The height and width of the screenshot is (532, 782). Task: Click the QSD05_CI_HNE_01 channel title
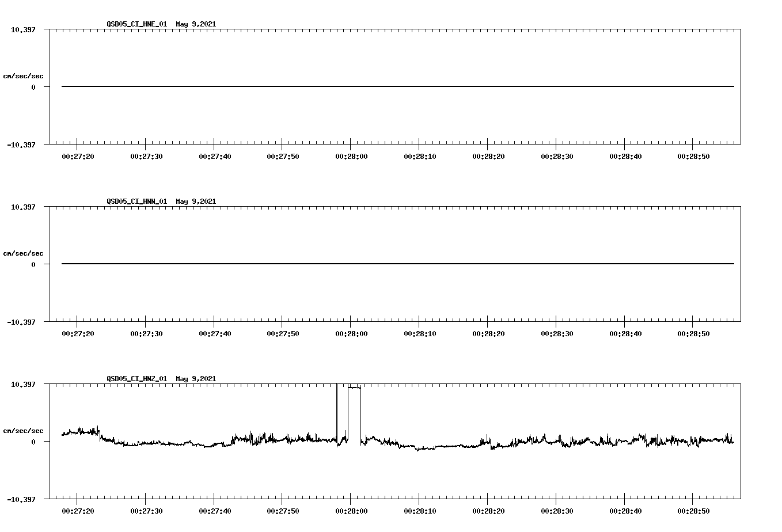[135, 24]
